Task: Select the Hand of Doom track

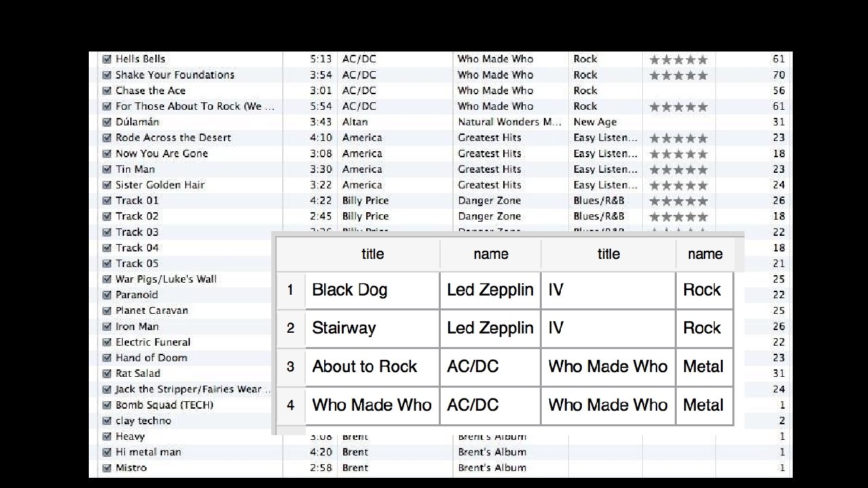Action: [151, 357]
